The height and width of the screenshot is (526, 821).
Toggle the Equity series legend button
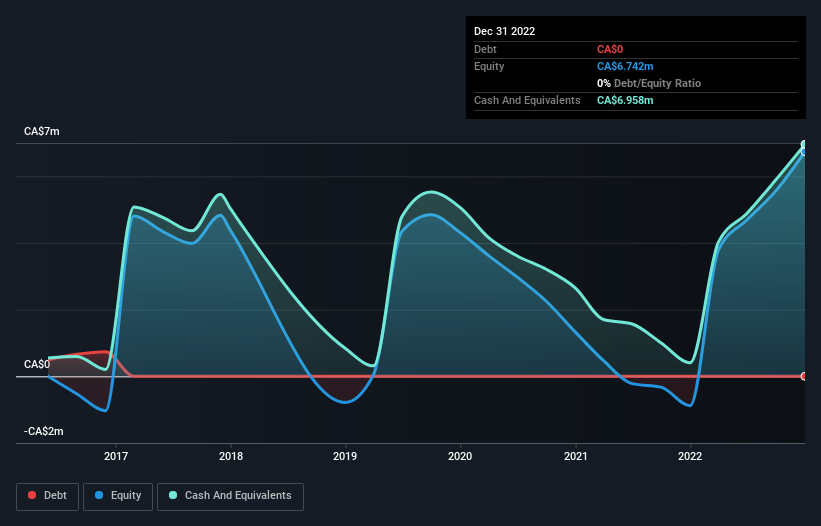point(118,496)
